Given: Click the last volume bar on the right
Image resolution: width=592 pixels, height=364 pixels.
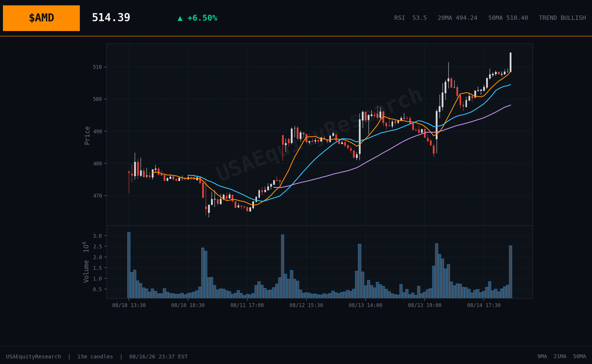Looking at the screenshot, I should pyautogui.click(x=511, y=272).
